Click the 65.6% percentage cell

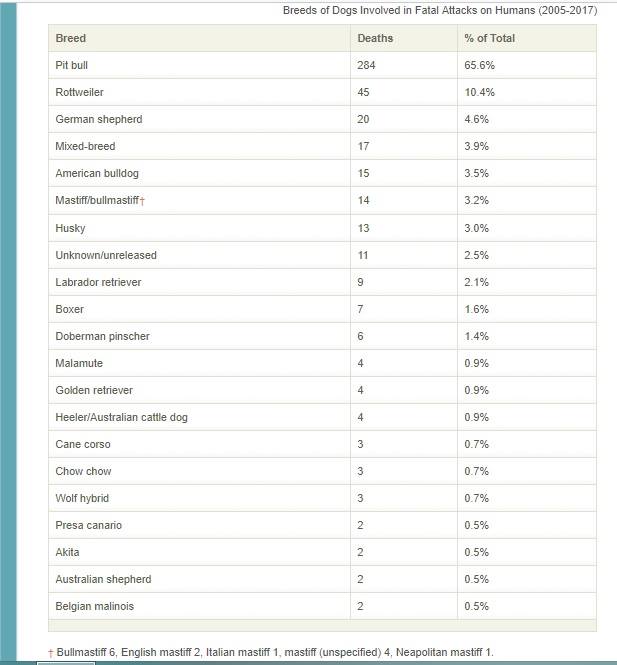[x=480, y=65]
